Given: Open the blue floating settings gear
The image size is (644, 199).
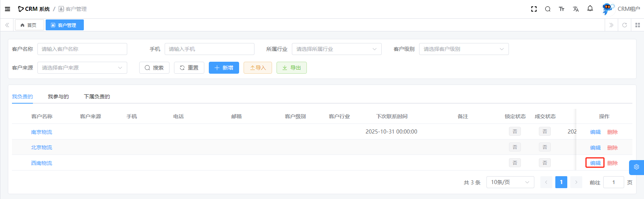Looking at the screenshot, I should click(636, 167).
